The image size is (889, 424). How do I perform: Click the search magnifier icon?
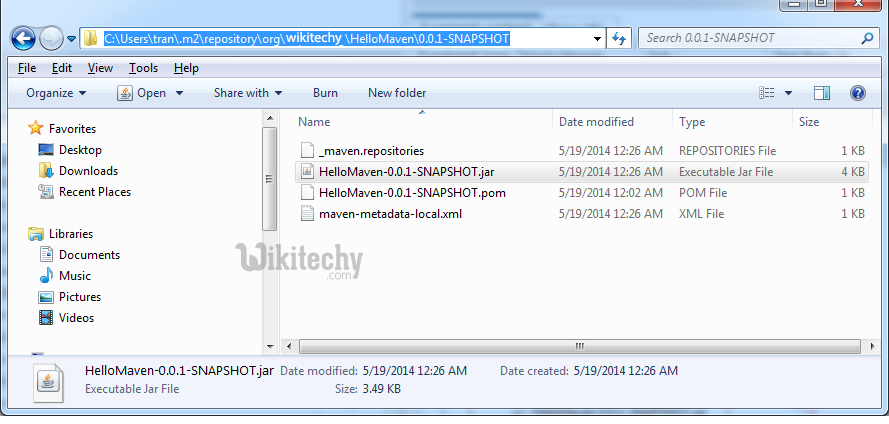coord(867,39)
